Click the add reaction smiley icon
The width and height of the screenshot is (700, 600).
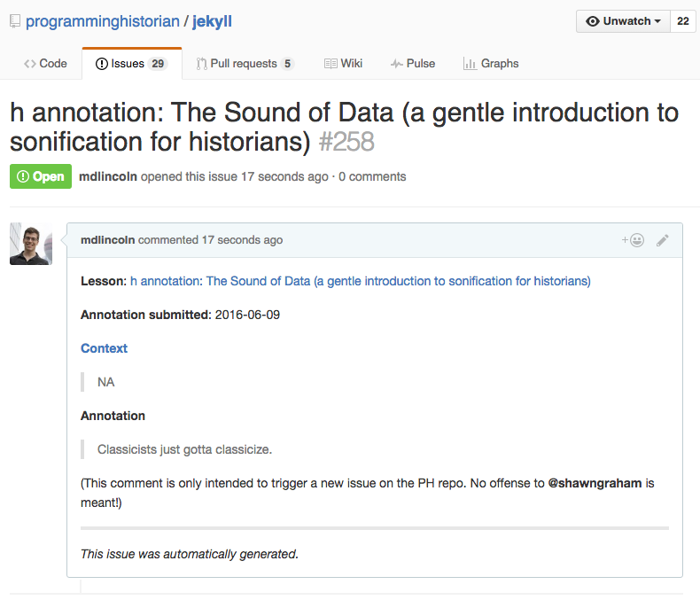[633, 240]
